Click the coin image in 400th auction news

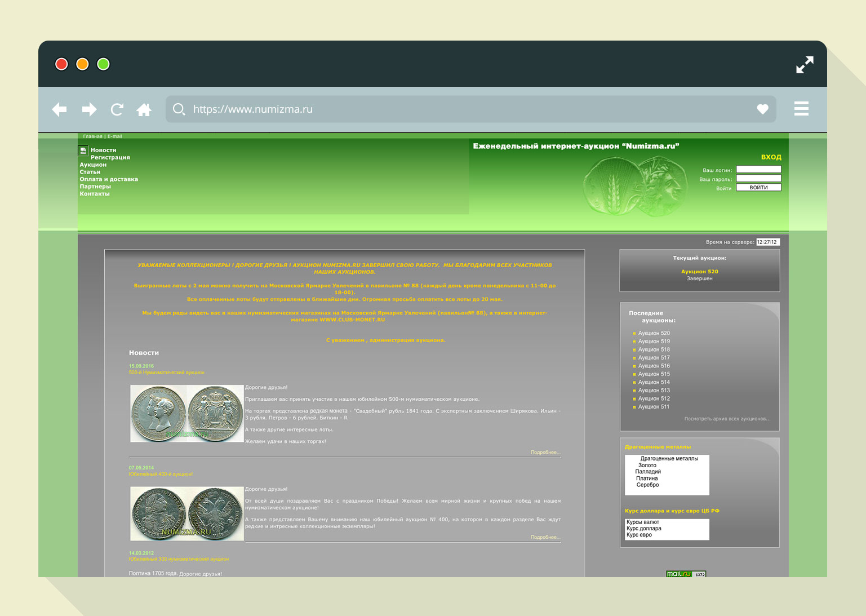[x=187, y=514]
